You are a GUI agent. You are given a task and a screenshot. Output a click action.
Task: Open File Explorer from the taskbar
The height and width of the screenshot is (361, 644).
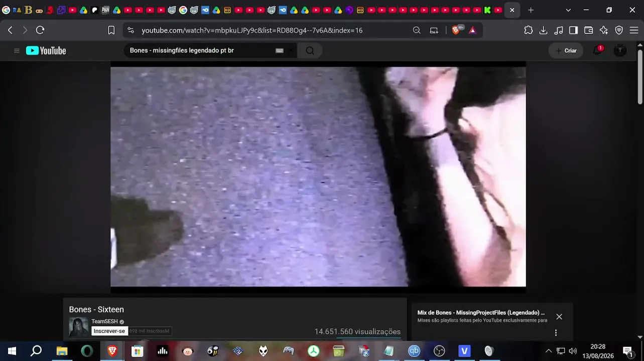pos(62,351)
